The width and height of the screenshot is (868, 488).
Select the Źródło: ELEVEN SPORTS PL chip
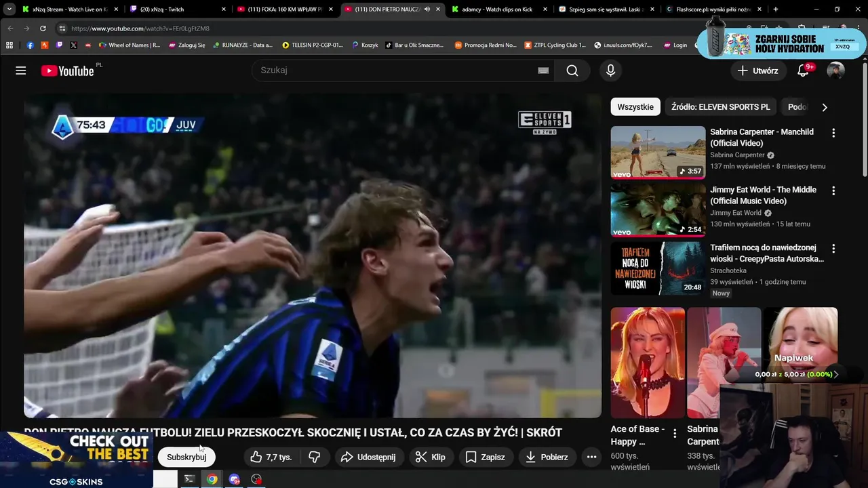tap(721, 107)
